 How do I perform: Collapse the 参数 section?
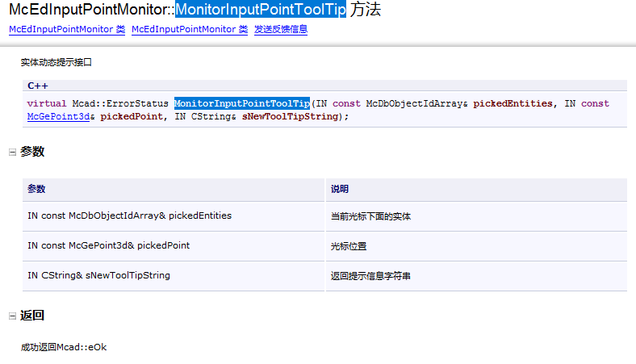13,153
